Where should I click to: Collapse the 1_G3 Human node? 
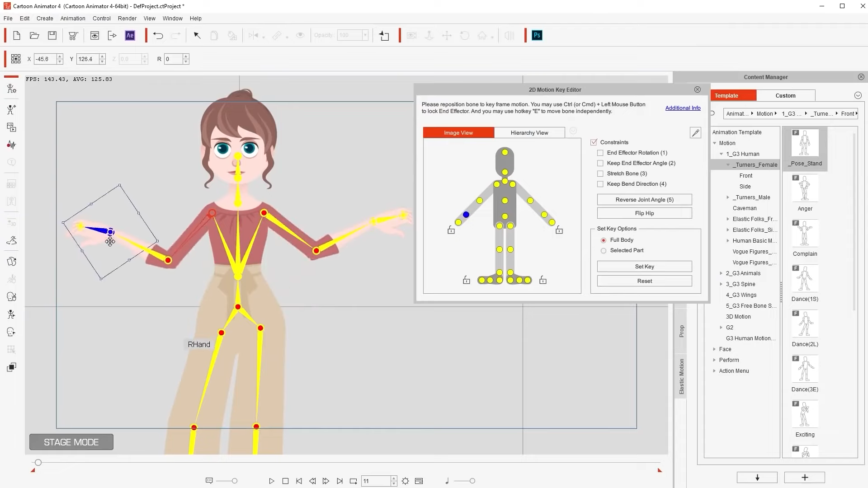pyautogui.click(x=722, y=154)
